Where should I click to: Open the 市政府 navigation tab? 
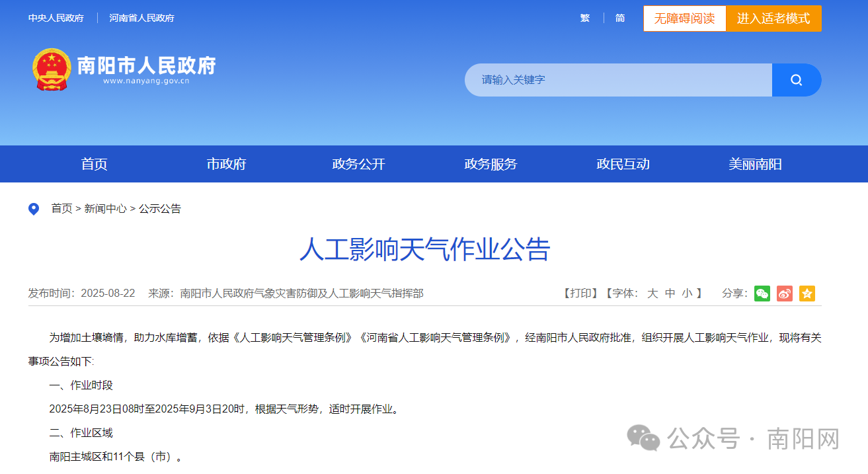click(x=226, y=164)
